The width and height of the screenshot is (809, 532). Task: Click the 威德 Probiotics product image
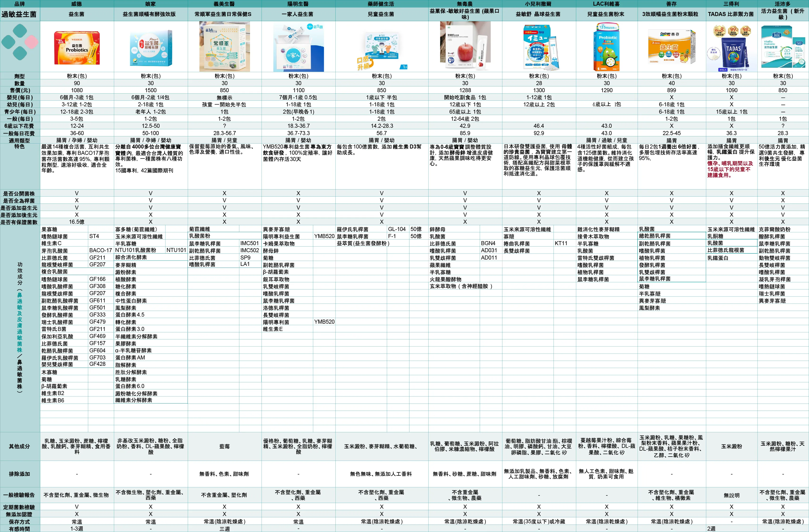click(77, 48)
